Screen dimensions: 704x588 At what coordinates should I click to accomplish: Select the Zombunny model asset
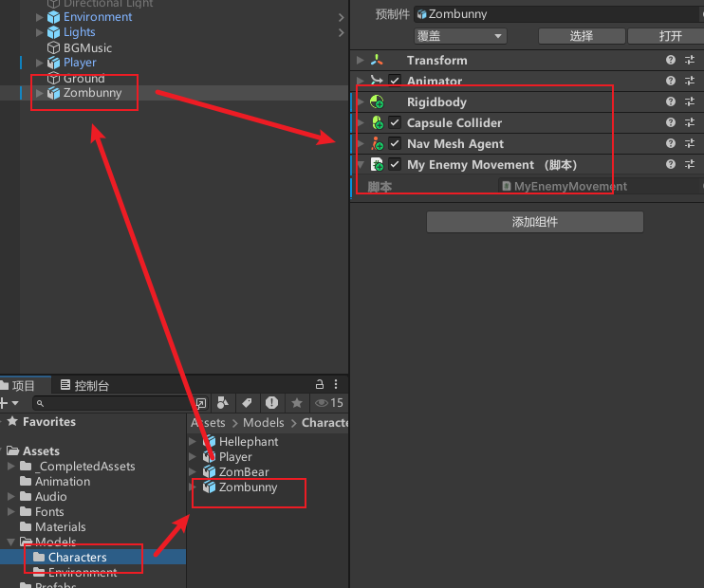(x=248, y=487)
